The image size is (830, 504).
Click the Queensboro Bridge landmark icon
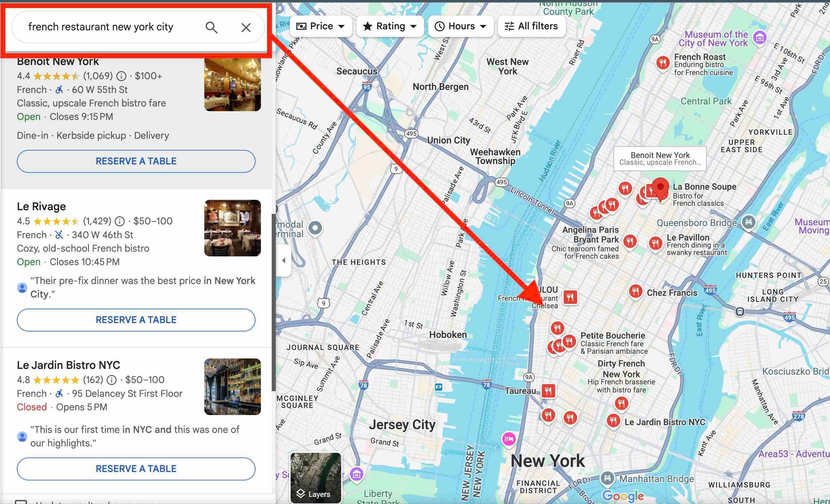[x=748, y=222]
